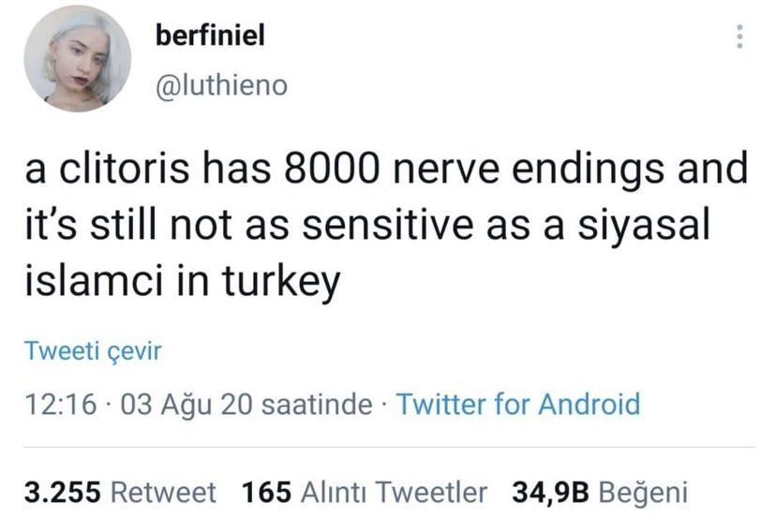
Task: Click the 34,9B likes count number
Action: [x=549, y=492]
